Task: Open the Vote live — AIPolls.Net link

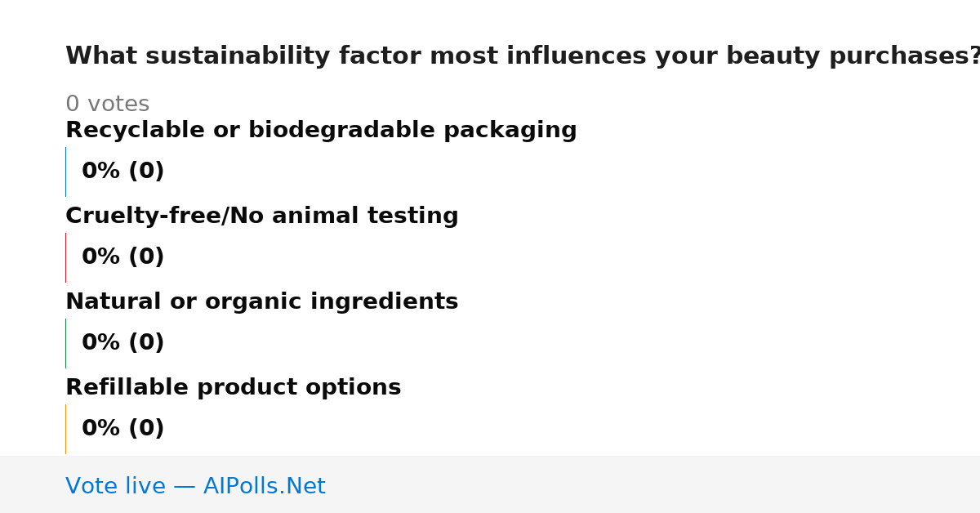Action: tap(195, 487)
